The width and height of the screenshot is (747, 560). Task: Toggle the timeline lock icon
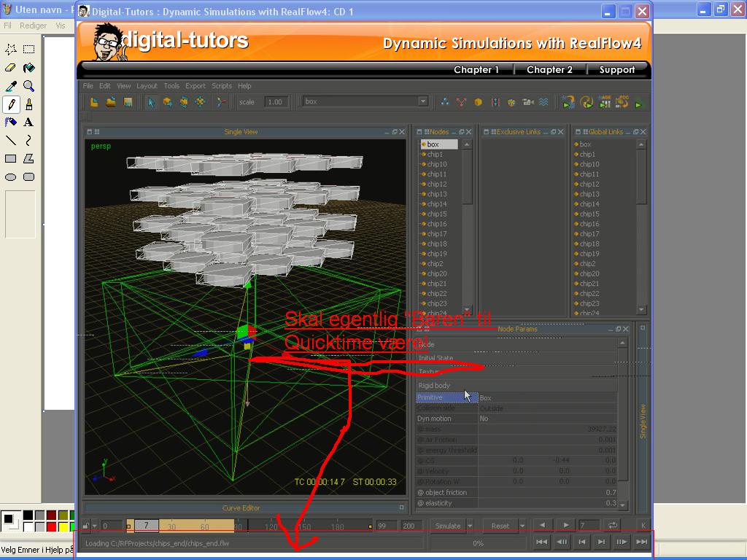click(86, 526)
